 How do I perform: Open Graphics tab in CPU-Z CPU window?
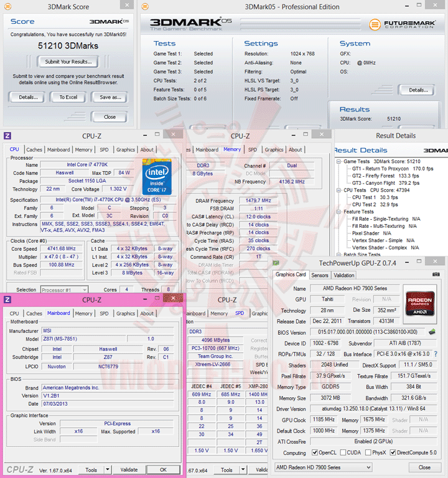pyautogui.click(x=126, y=149)
